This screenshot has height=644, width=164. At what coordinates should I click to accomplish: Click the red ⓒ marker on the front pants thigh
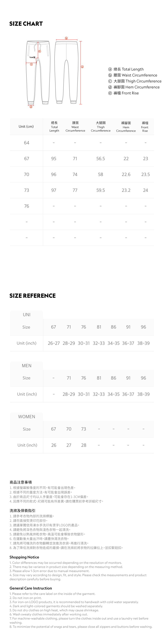pyautogui.click(x=31, y=65)
